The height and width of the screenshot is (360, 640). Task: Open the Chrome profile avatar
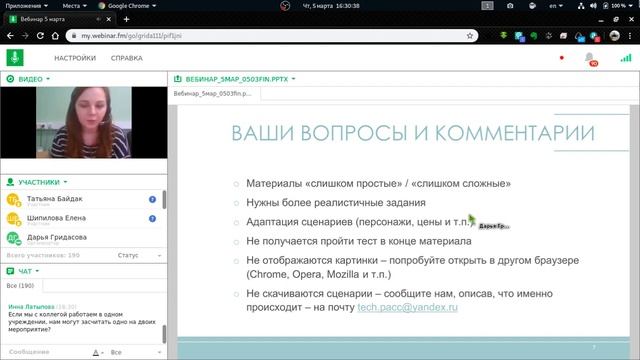coord(614,36)
